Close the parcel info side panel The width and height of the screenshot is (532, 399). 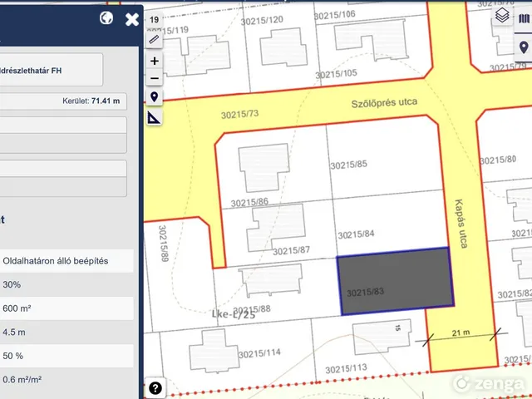point(131,19)
